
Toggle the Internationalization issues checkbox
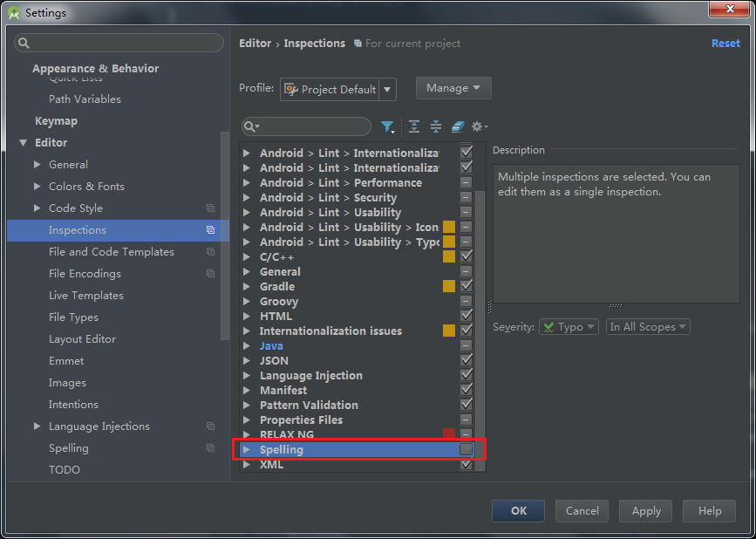tap(466, 331)
